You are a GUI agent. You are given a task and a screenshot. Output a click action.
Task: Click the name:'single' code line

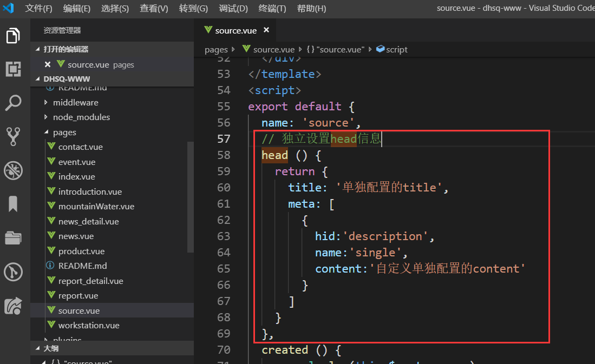click(x=361, y=253)
